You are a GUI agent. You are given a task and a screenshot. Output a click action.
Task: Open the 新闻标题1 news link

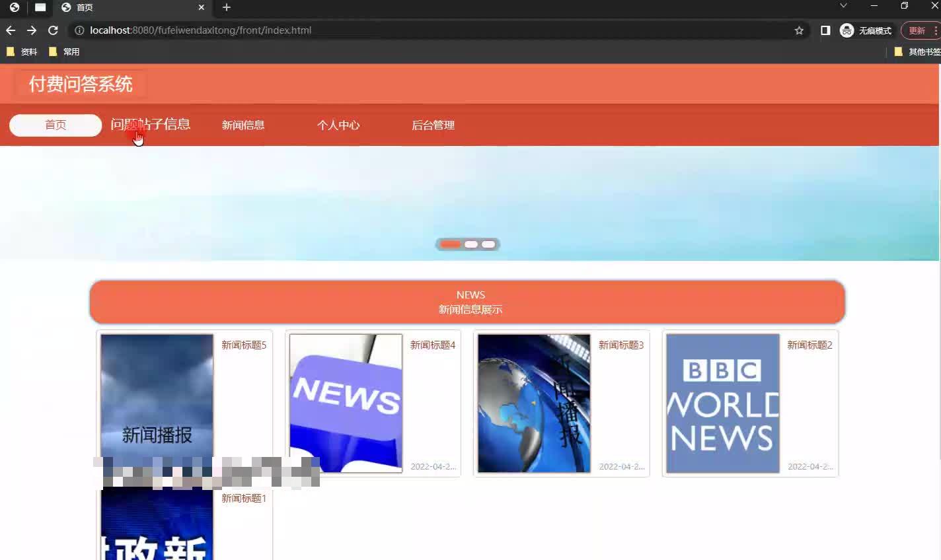tap(244, 498)
